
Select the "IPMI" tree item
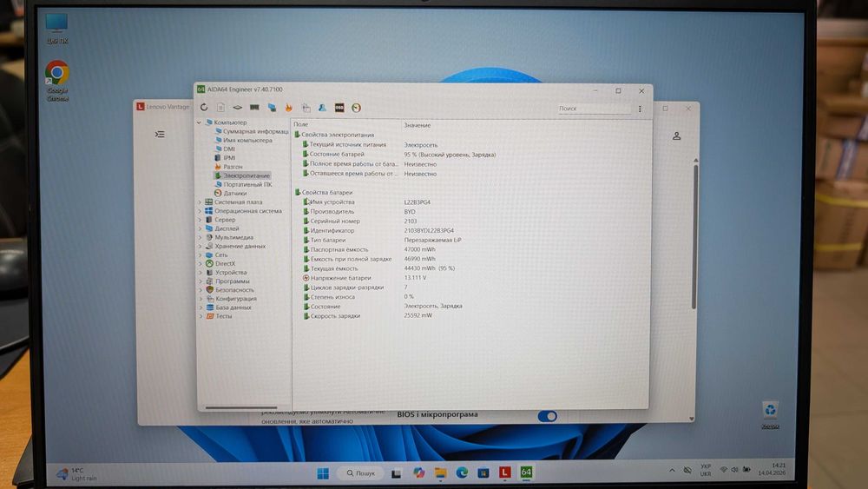226,158
